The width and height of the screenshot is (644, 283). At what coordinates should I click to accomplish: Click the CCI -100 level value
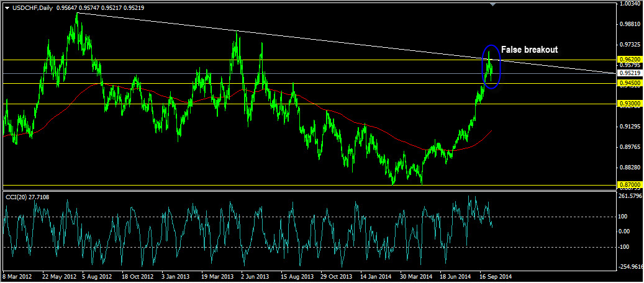624,247
